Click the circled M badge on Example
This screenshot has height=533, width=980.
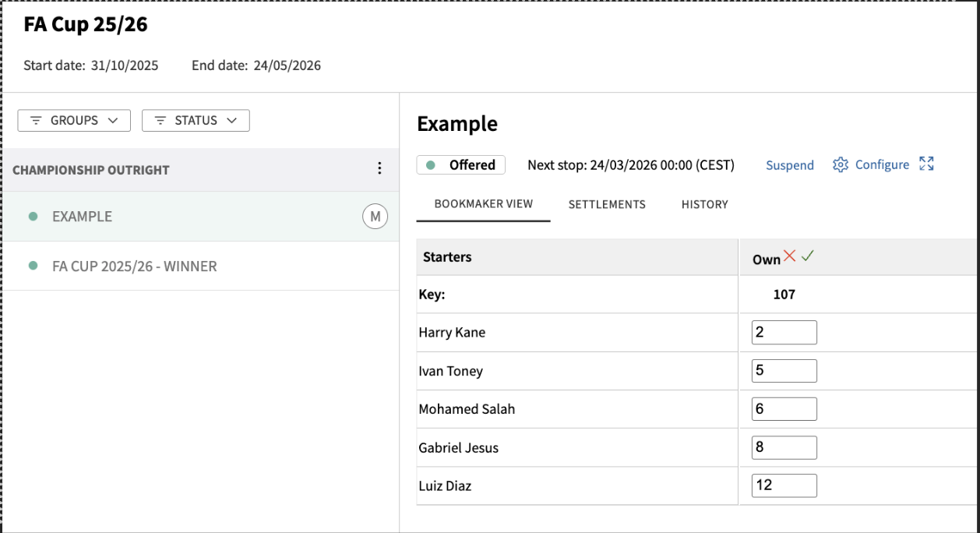tap(375, 217)
